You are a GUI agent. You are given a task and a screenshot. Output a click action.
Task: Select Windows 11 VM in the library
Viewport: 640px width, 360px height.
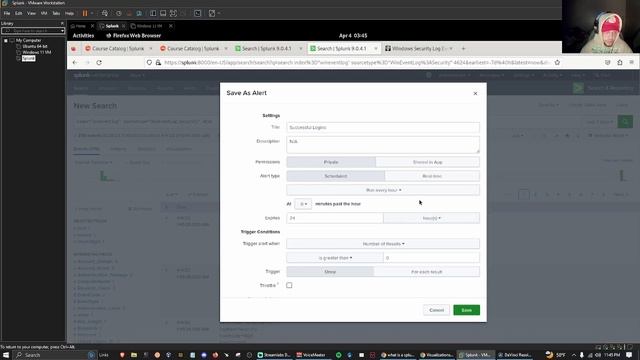click(x=37, y=52)
